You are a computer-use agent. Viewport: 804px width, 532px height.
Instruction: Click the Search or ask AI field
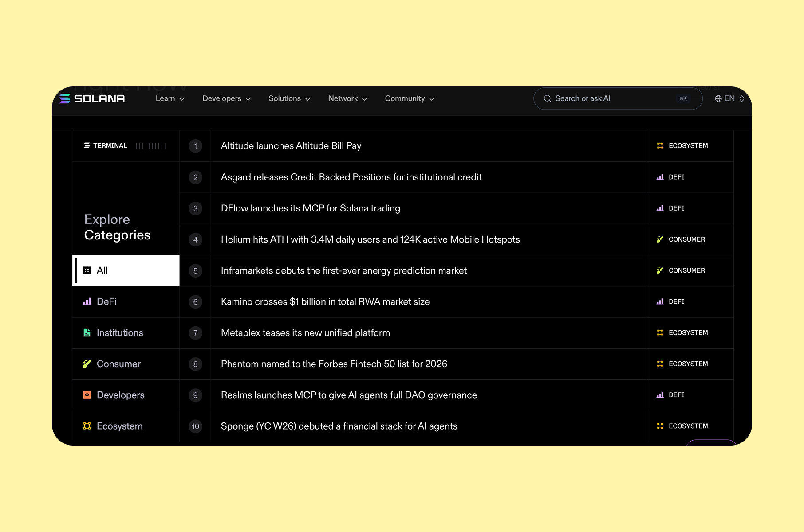point(617,98)
